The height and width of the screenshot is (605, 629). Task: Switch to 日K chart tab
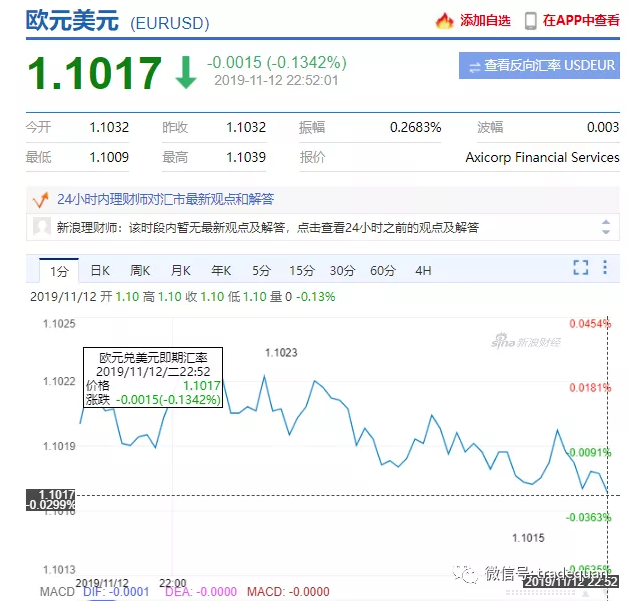coord(100,270)
